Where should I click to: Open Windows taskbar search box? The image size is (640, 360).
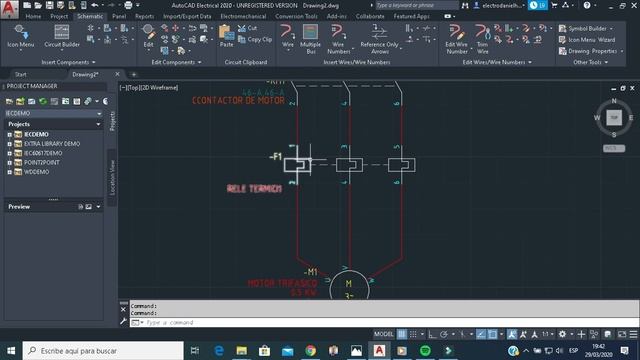103,351
